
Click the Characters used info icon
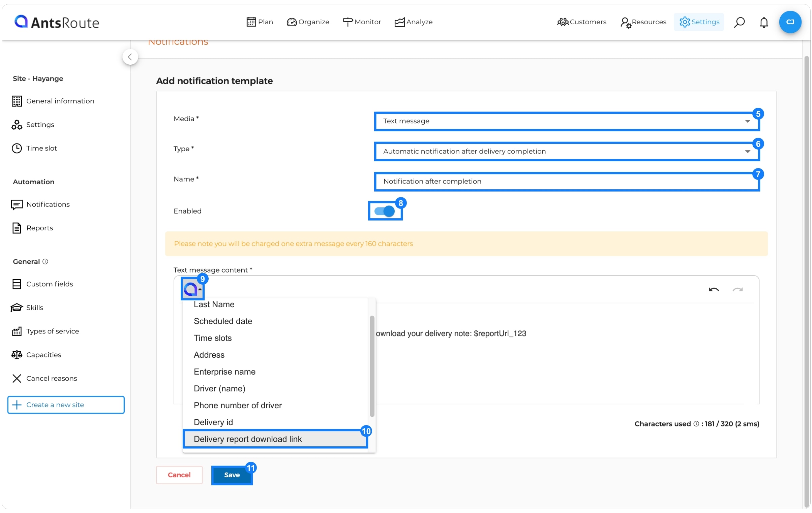(x=696, y=424)
